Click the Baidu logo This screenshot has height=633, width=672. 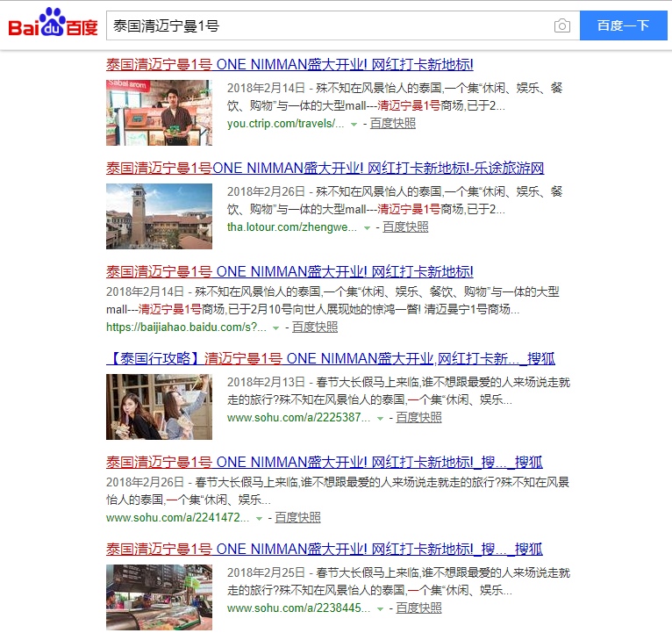[x=54, y=22]
